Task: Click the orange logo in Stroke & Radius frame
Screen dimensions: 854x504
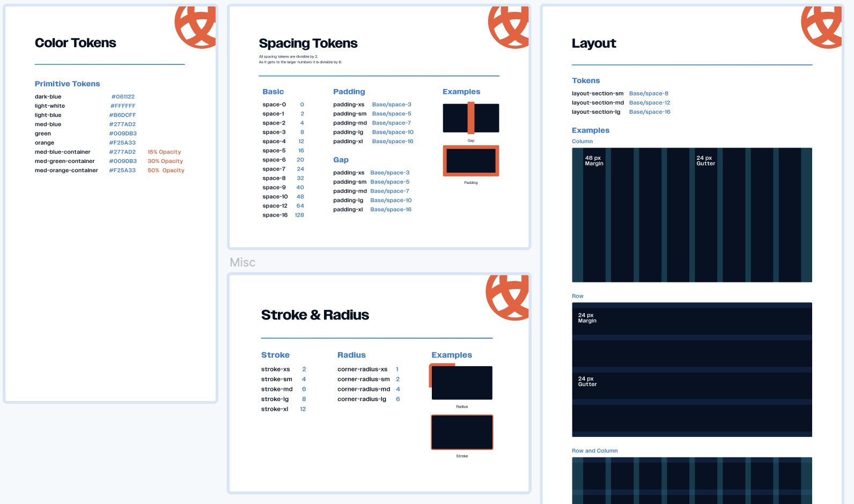Action: pos(507,297)
